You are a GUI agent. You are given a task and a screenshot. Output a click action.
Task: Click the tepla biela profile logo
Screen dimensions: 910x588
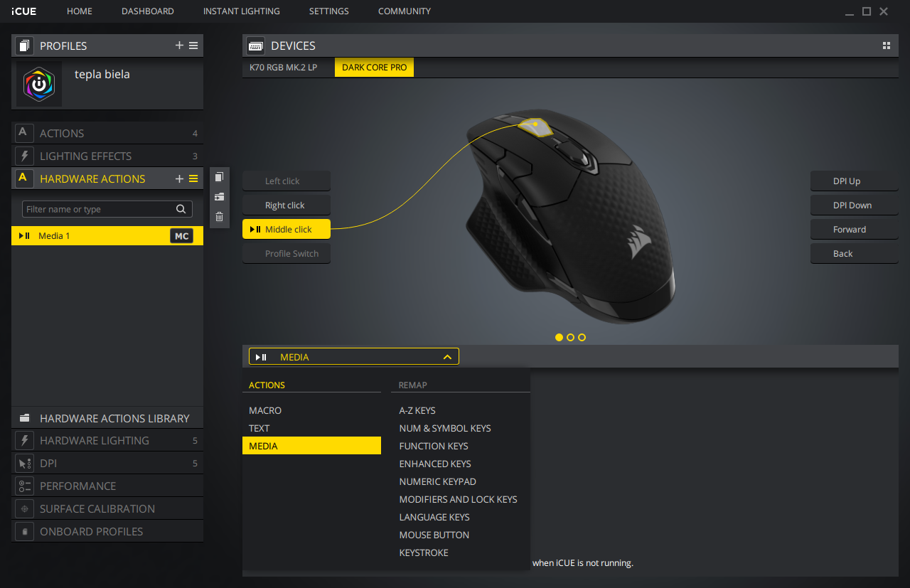point(39,84)
